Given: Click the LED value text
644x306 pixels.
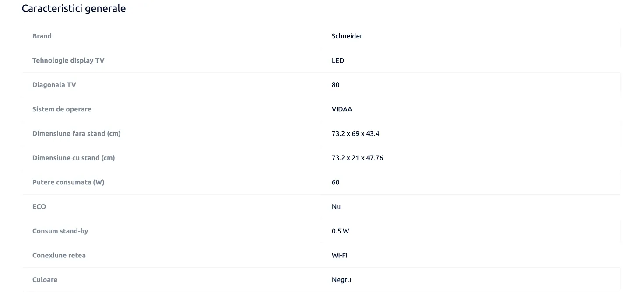Looking at the screenshot, I should point(338,61).
